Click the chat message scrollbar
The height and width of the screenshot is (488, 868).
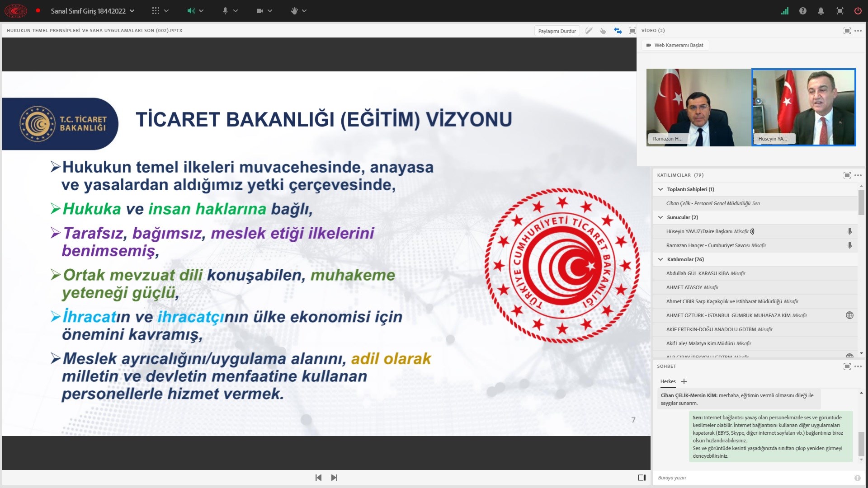861,444
